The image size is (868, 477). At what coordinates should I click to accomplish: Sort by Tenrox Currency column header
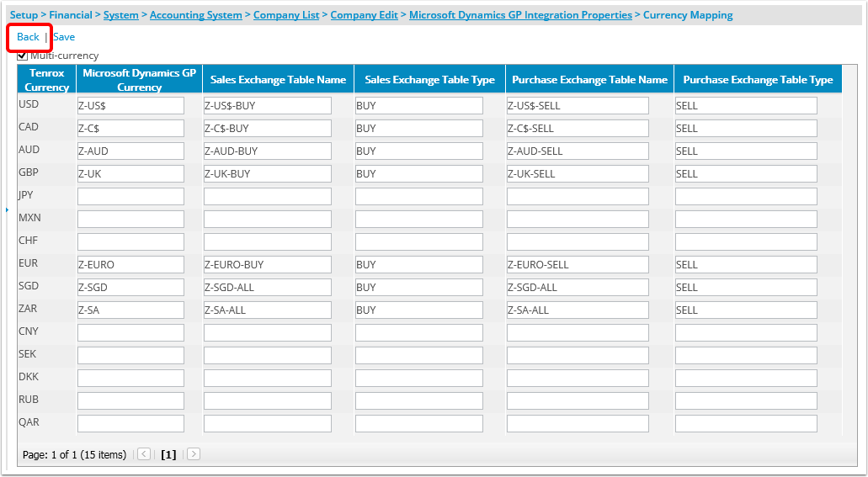point(47,80)
